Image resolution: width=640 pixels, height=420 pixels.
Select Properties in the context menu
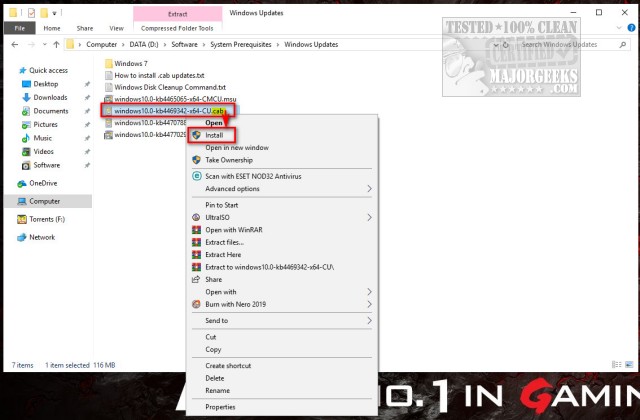click(220, 407)
